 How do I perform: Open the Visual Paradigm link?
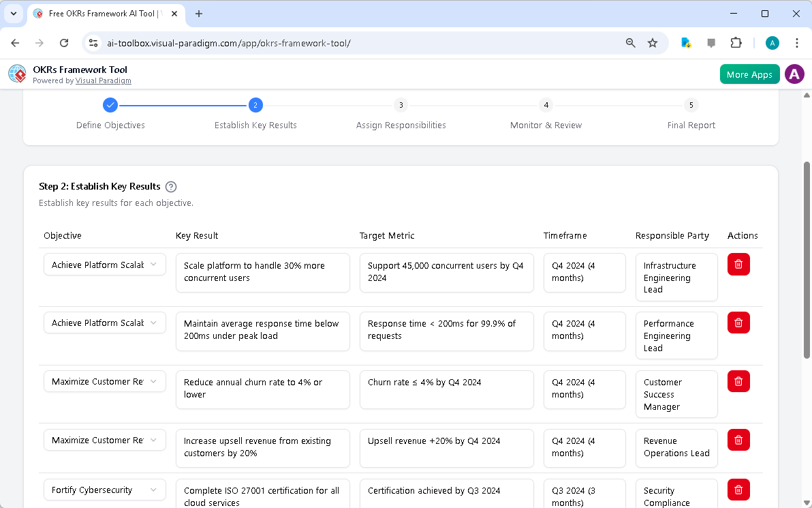tap(104, 80)
